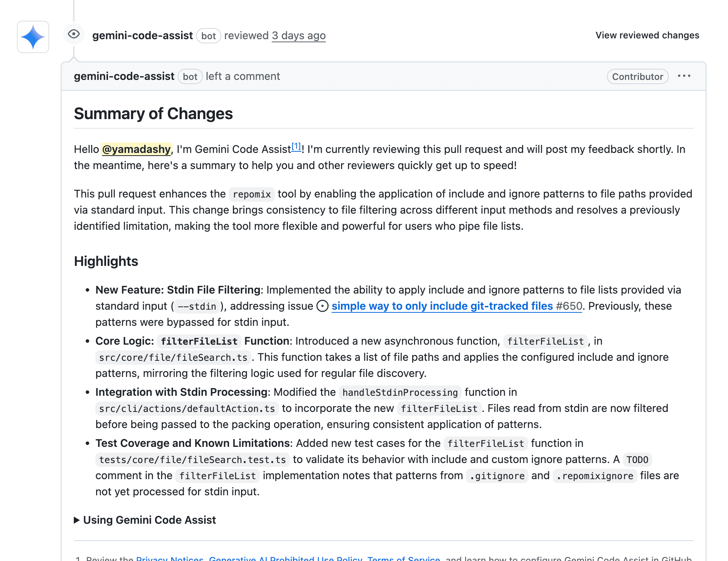Viewport: 728px width, 561px height.
Task: Open the three-dot comment options menu
Action: (x=684, y=76)
